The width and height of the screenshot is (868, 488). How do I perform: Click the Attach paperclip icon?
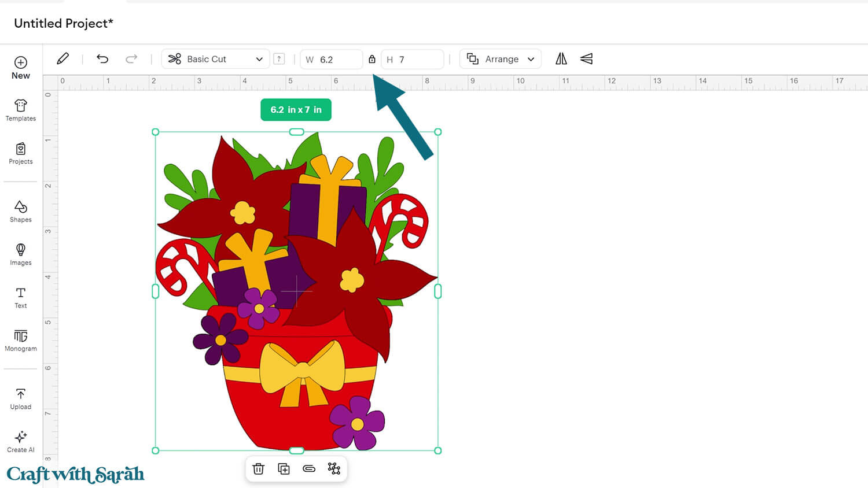[309, 469]
